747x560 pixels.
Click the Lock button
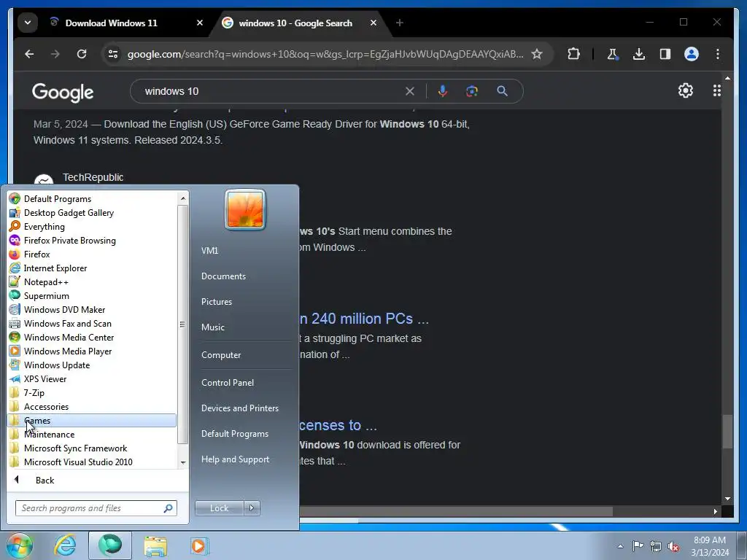click(219, 508)
